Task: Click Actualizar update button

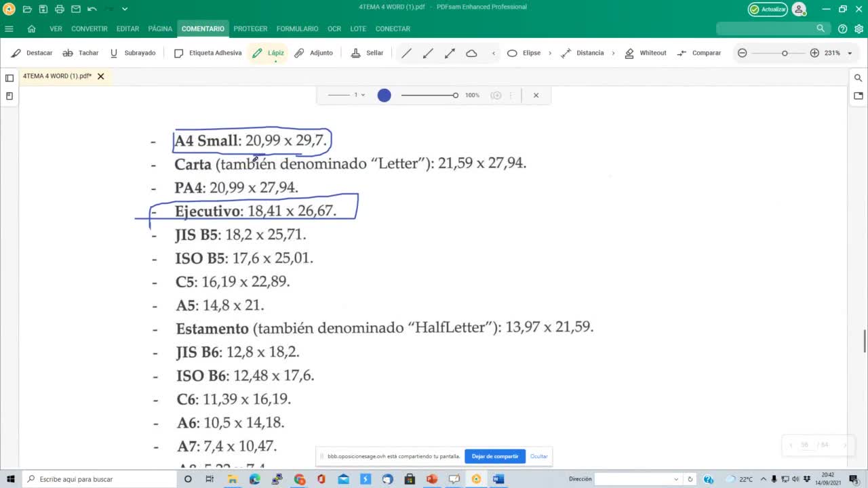Action: (768, 9)
